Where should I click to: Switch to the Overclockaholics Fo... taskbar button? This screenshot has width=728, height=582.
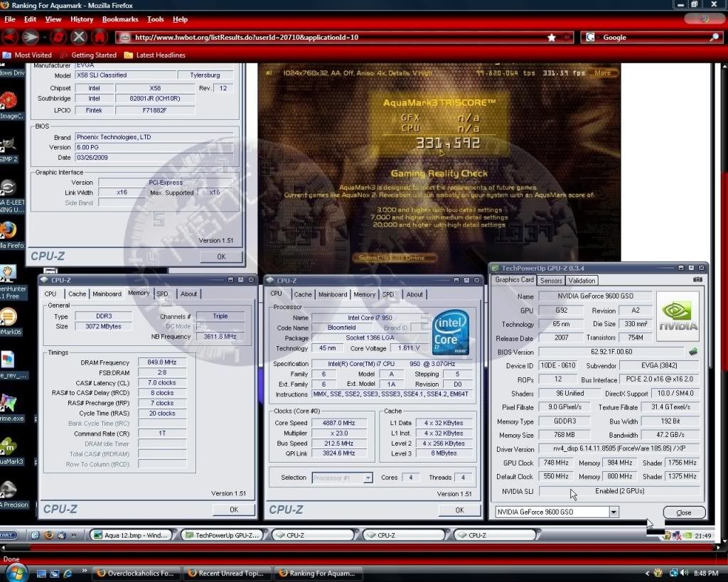(x=134, y=573)
